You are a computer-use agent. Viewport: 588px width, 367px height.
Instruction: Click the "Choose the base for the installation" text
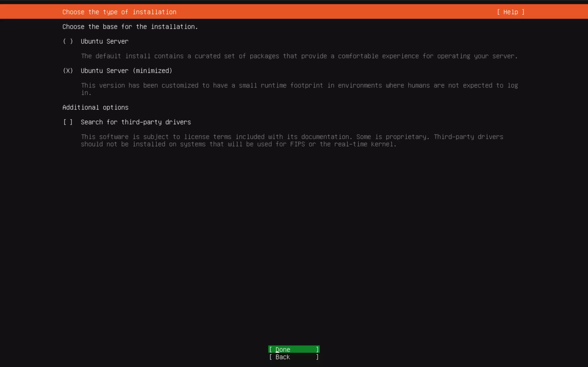coord(130,27)
